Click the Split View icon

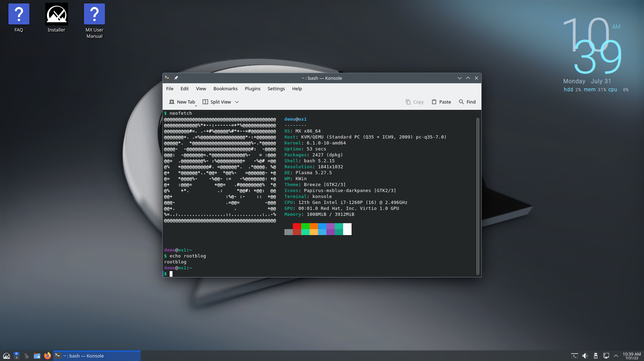point(206,102)
